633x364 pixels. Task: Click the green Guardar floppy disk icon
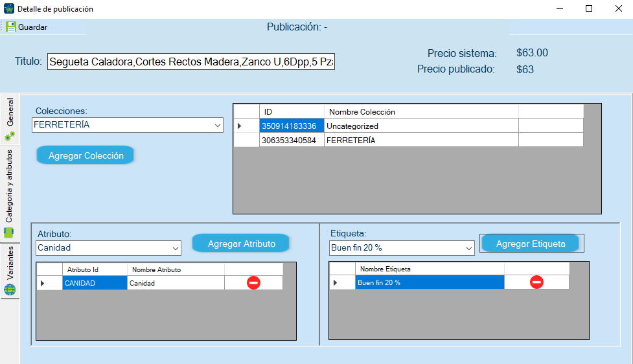[x=11, y=27]
